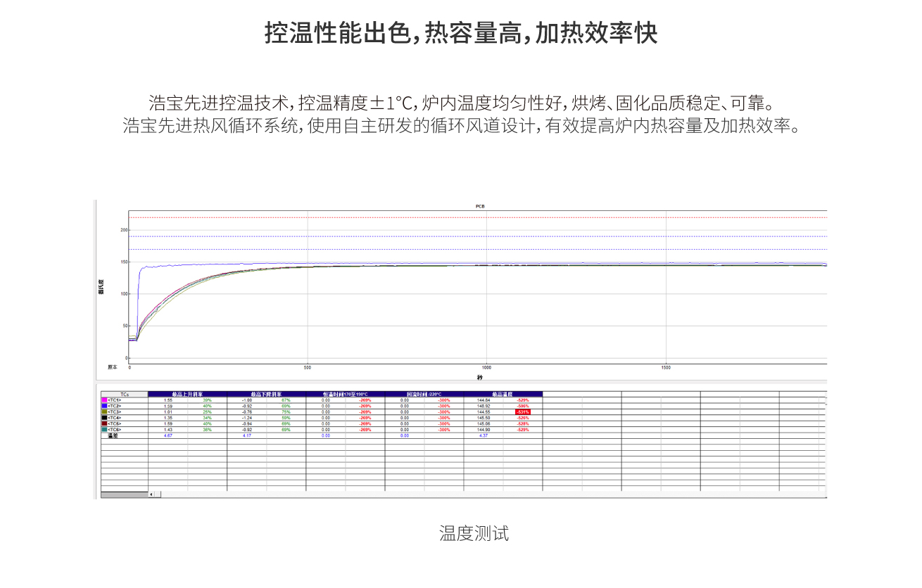
Task: Click the 1.55 cell in the TC1 row
Action: [x=168, y=400]
